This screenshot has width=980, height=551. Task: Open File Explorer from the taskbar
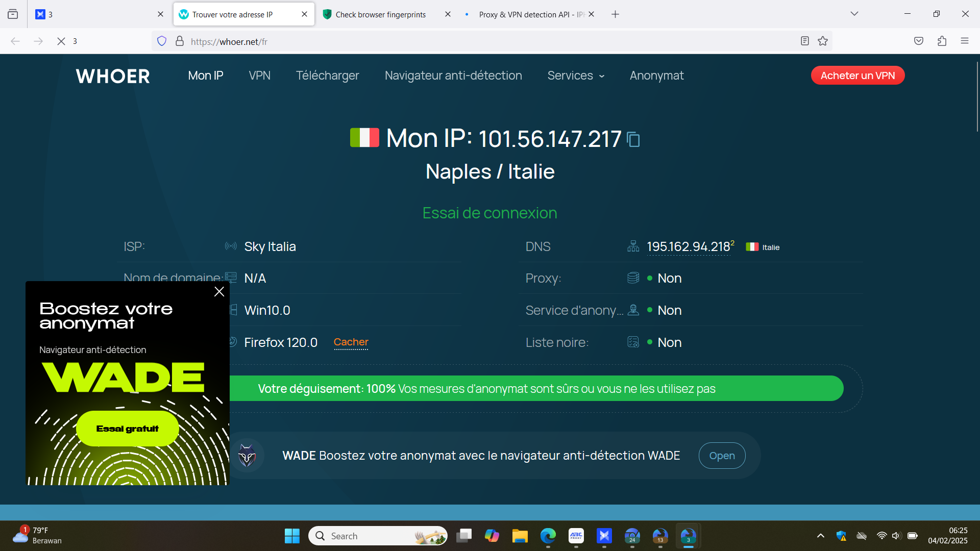click(x=520, y=536)
